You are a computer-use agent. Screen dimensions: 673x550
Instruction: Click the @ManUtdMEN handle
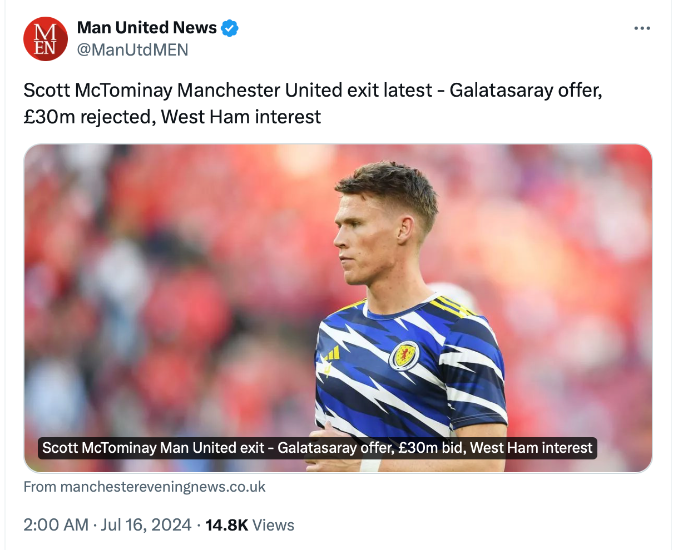[x=133, y=49]
